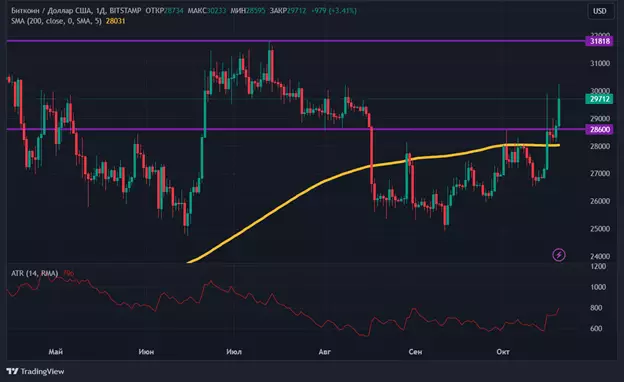Click the Сен month label on time axis
This screenshot has height=382, width=624.
pyautogui.click(x=415, y=352)
